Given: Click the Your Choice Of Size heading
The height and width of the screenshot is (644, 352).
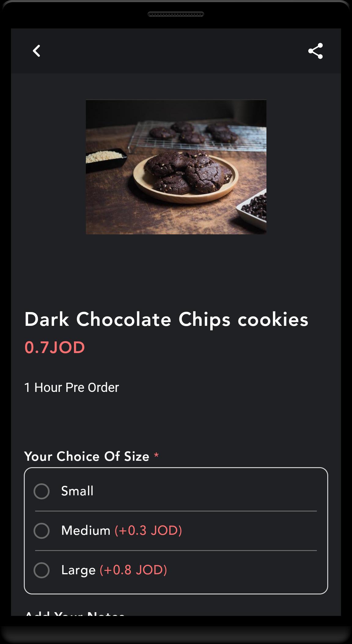Looking at the screenshot, I should [87, 456].
